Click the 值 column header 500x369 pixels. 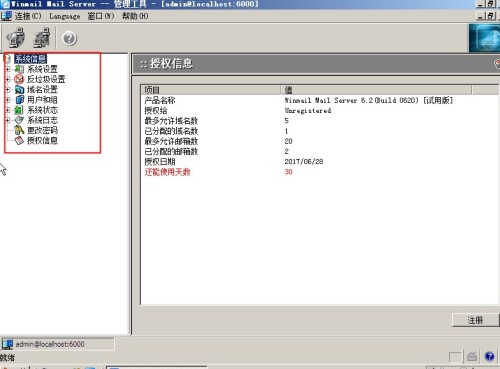coord(376,90)
